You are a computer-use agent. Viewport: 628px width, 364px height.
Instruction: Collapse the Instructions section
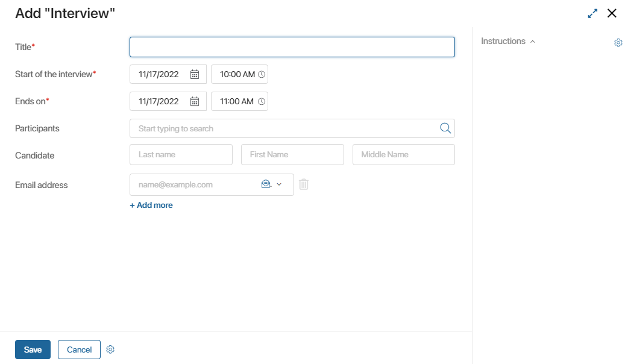pyautogui.click(x=533, y=42)
